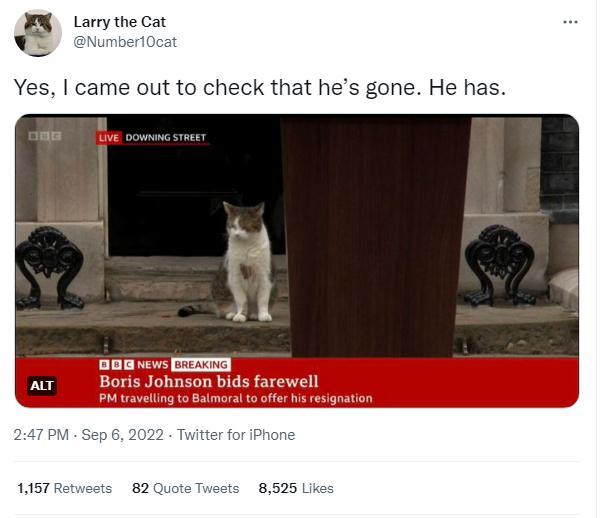602x518 pixels.
Task: Click the LIVE Downing Street badge in the image
Action: click(x=152, y=137)
